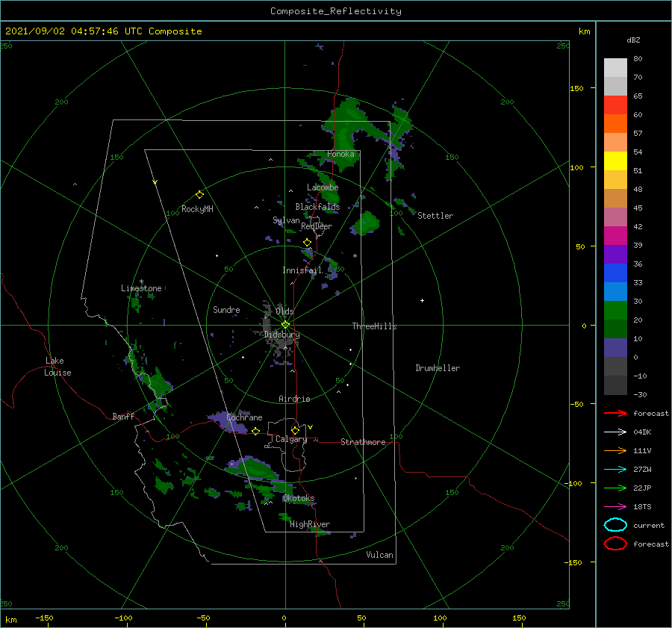Click the Banff label
672x628 pixels.
coord(123,416)
